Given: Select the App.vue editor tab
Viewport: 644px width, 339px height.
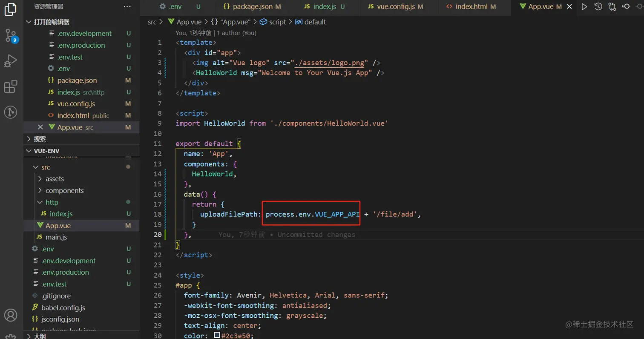Looking at the screenshot, I should pyautogui.click(x=543, y=6).
